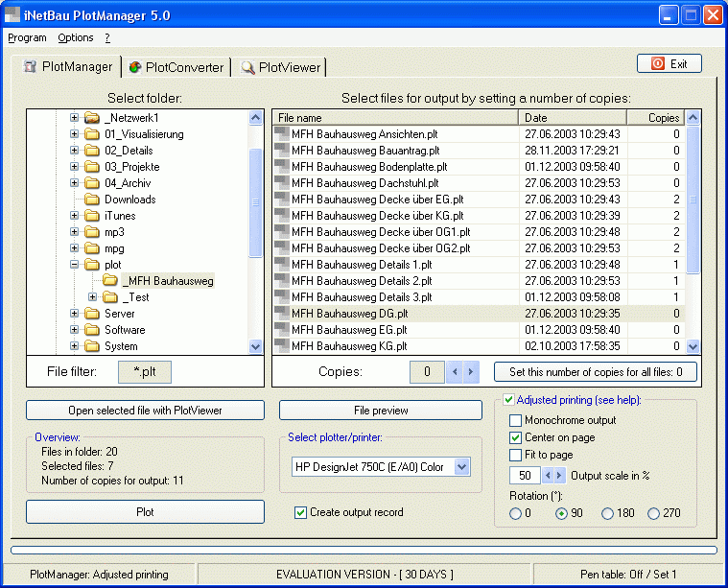
Task: Enable Monochrome output checkbox
Action: [515, 420]
